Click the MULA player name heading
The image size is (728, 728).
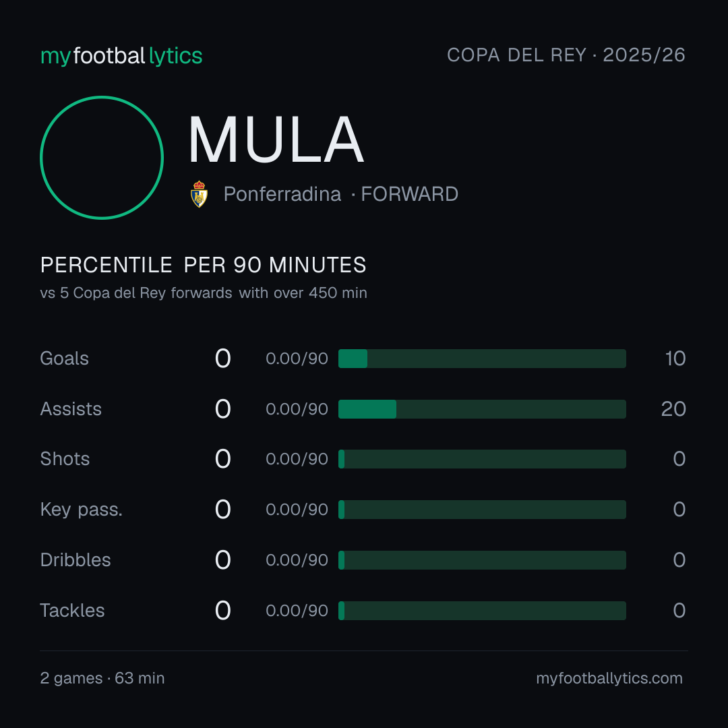276,140
